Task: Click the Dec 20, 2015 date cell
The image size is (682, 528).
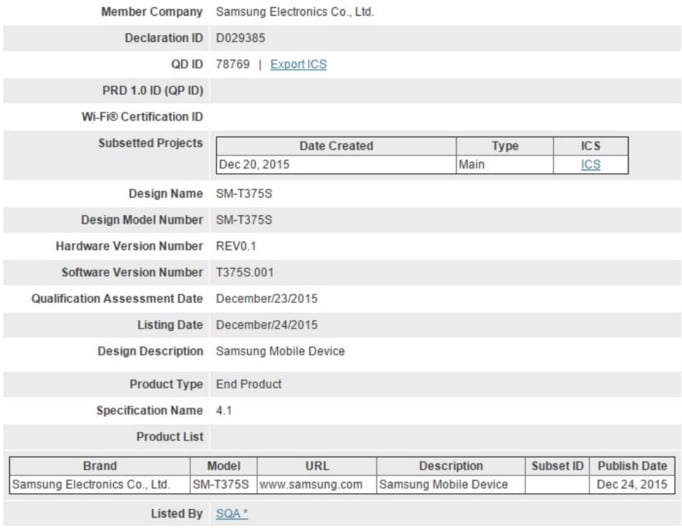Action: (x=336, y=165)
